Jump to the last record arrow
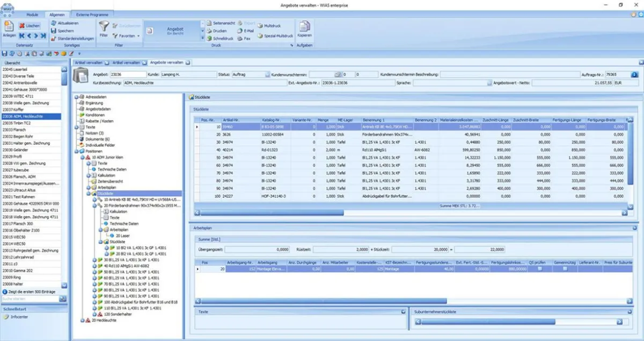The width and height of the screenshot is (644, 341). pyautogui.click(x=43, y=36)
